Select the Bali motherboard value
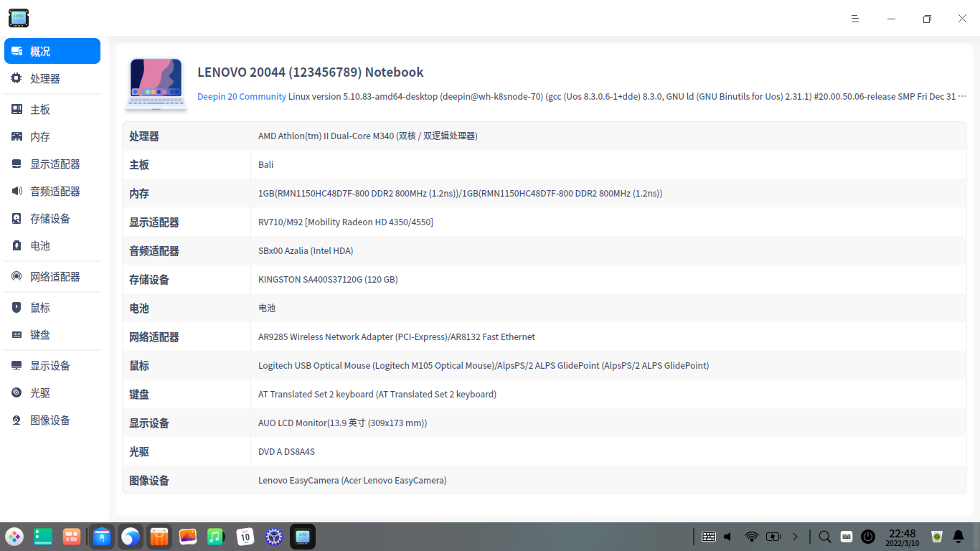This screenshot has width=980, height=551. tap(266, 164)
